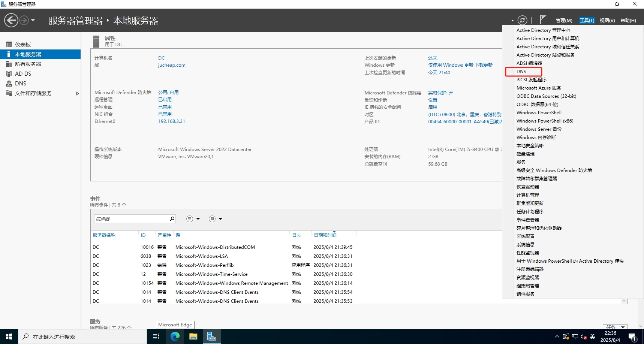Open Active Directory 用户和计算机 menu item
This screenshot has height=344, width=644.
[548, 39]
